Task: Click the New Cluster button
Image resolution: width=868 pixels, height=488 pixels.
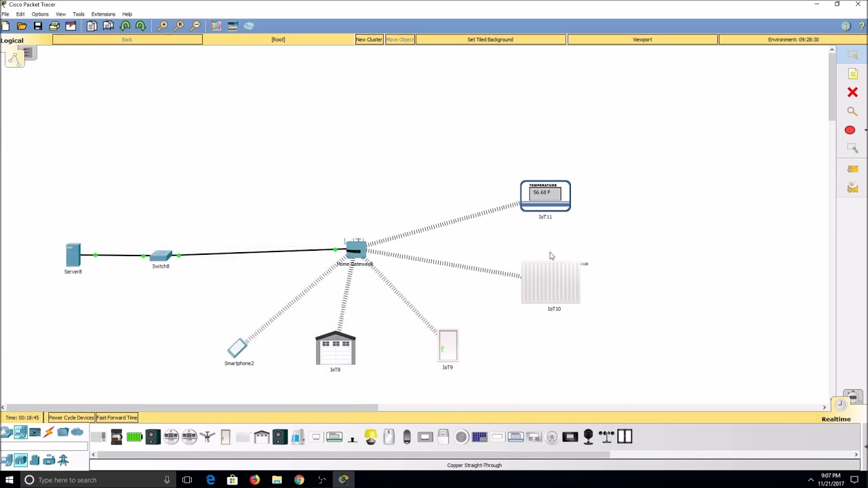Action: tap(369, 39)
